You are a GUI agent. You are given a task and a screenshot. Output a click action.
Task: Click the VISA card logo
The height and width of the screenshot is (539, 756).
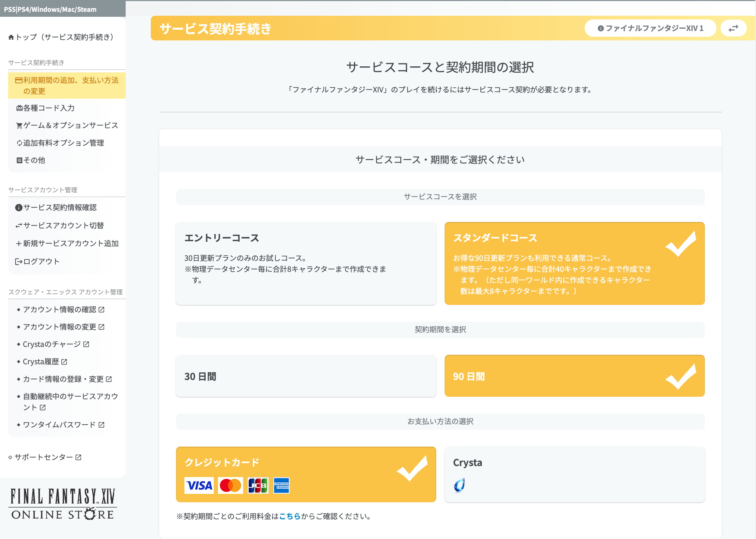tap(199, 485)
